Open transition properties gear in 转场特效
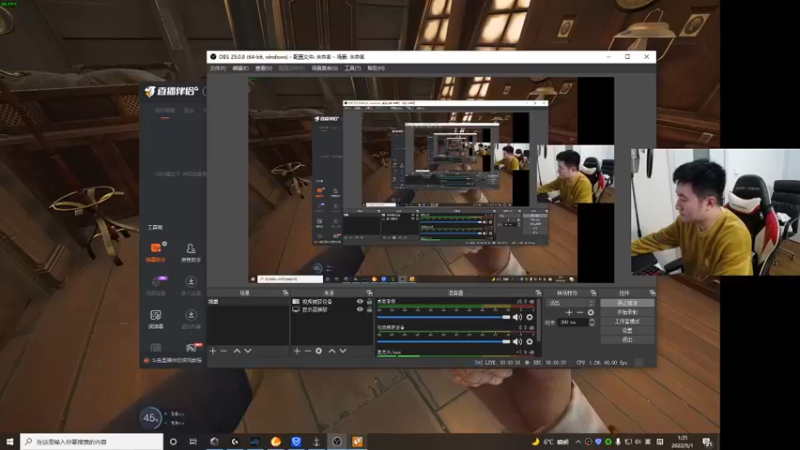800x450 pixels. 591,312
